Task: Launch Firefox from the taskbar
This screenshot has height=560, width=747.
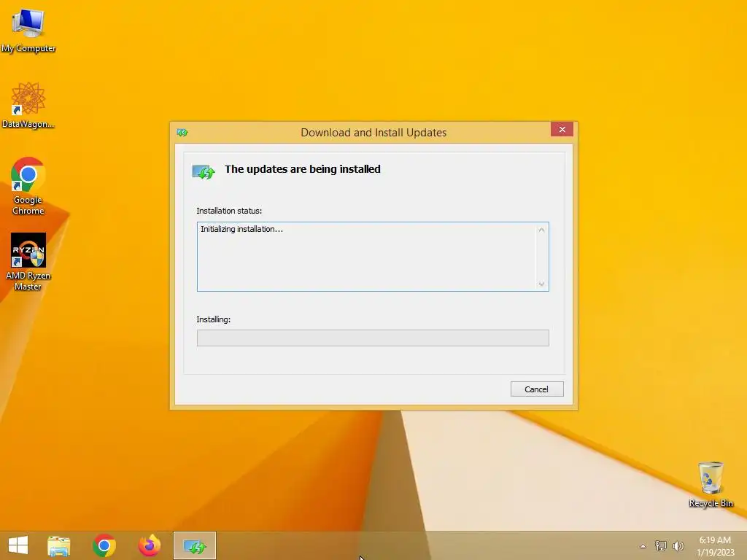Action: pos(150,545)
